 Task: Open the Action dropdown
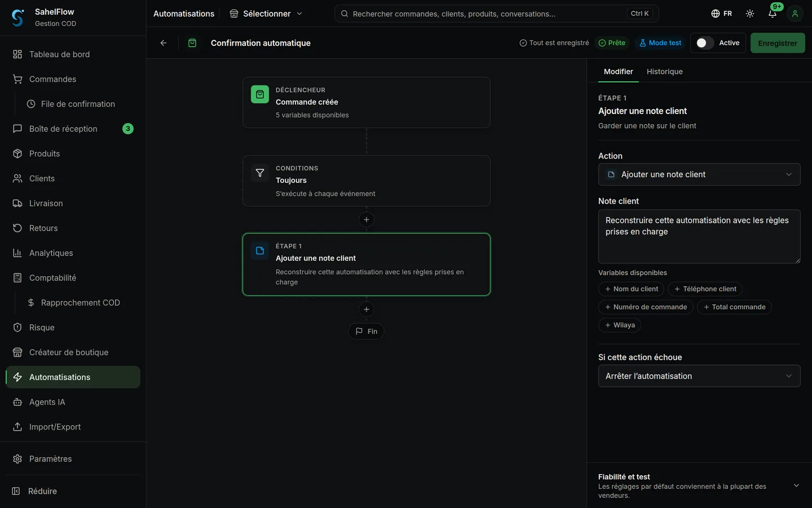[699, 174]
